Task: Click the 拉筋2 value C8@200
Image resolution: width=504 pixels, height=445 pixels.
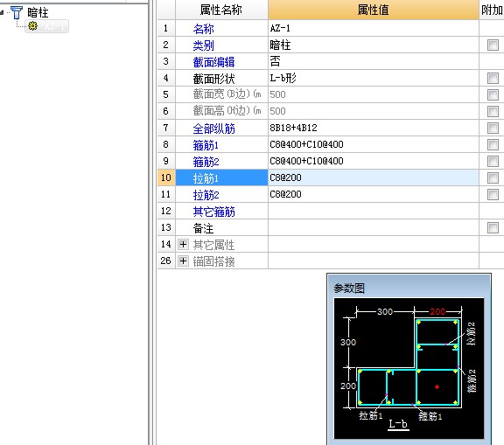Action: coord(285,194)
